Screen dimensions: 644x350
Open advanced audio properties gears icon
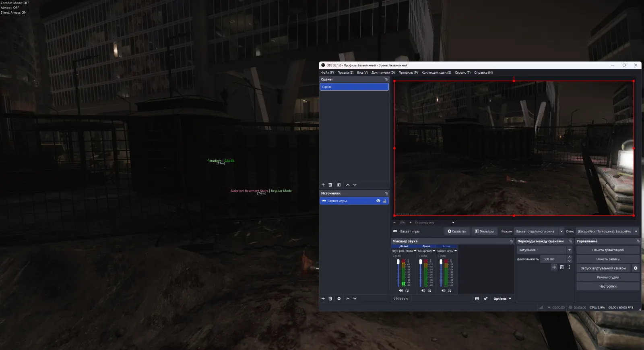tap(486, 298)
